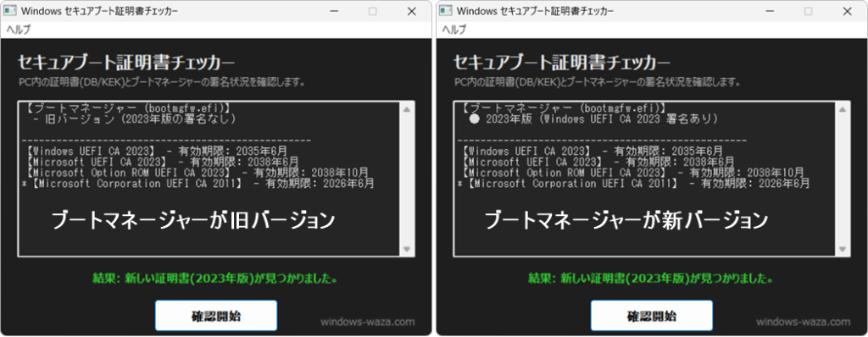Click 確認開始 button in the right window
The height and width of the screenshot is (337, 868).
[x=652, y=316]
